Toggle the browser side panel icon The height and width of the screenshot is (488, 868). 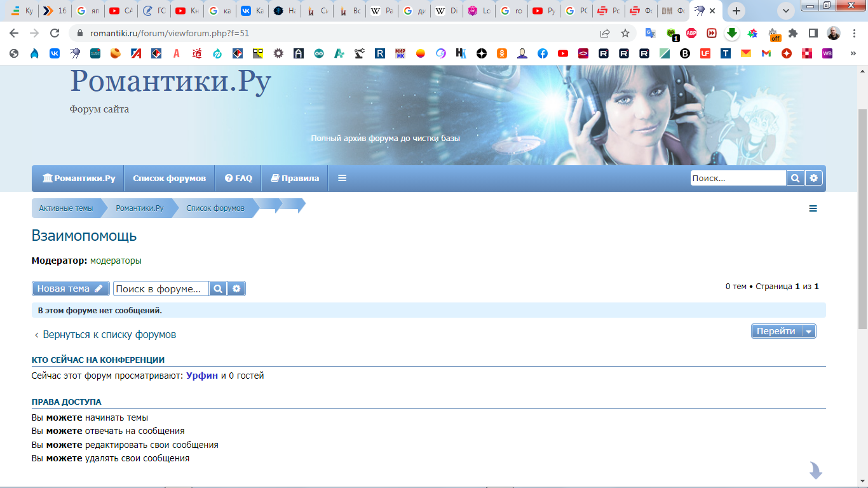(813, 33)
